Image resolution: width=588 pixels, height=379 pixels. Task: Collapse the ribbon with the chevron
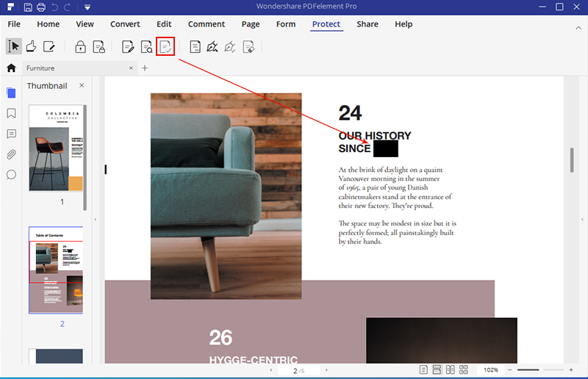click(x=578, y=28)
